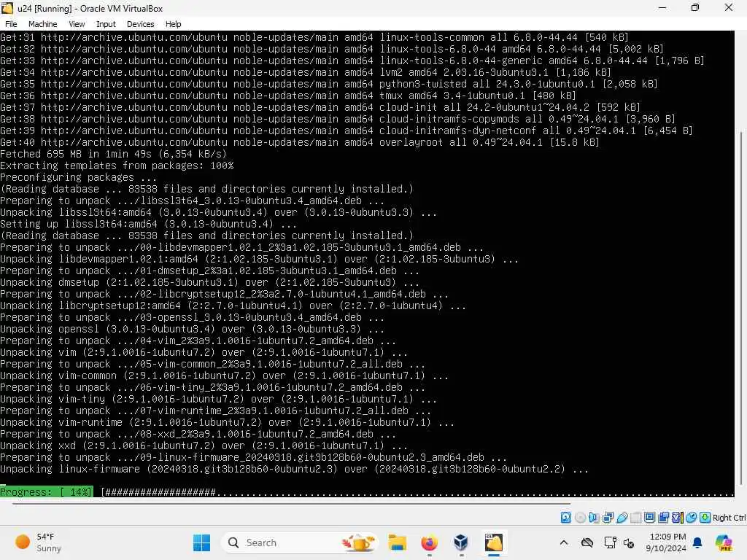Click the 'Preparing to unpack .../09-linux-firmware' line

tap(253, 457)
